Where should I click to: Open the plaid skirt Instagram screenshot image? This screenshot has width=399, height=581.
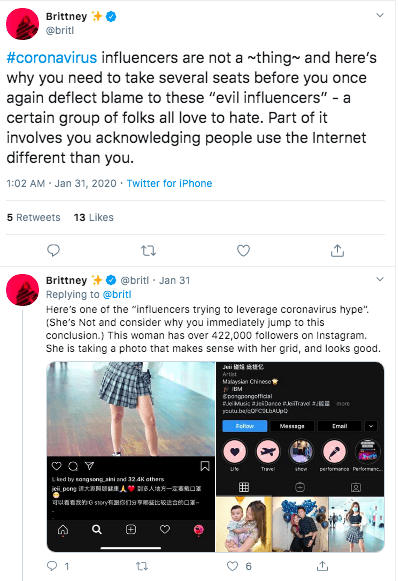tap(130, 457)
